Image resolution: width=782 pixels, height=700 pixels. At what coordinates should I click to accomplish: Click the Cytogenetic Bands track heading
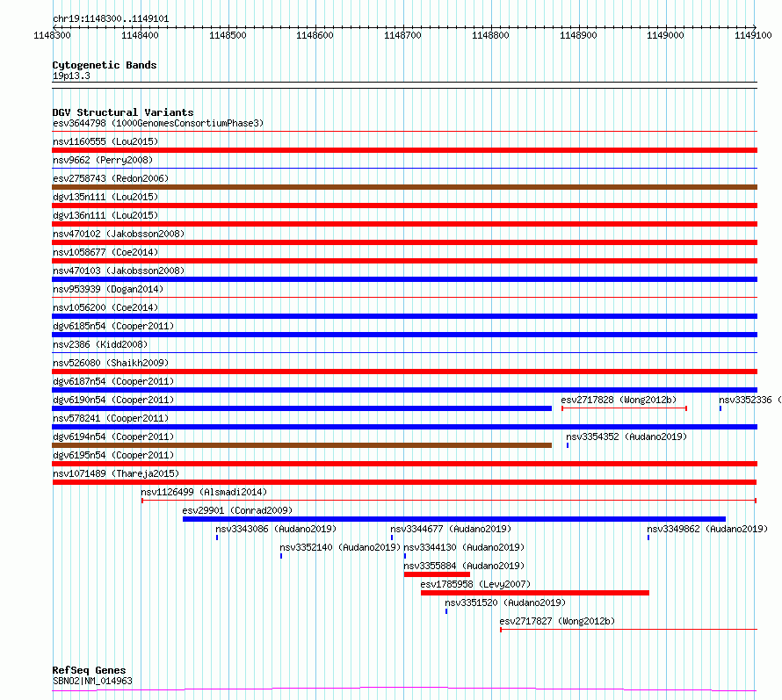105,65
